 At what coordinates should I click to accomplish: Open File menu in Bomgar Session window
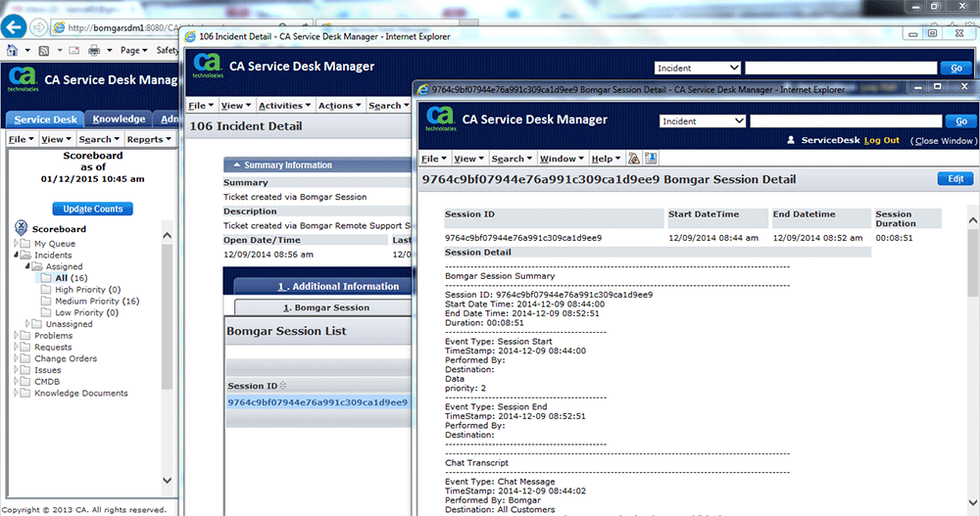pyautogui.click(x=433, y=159)
